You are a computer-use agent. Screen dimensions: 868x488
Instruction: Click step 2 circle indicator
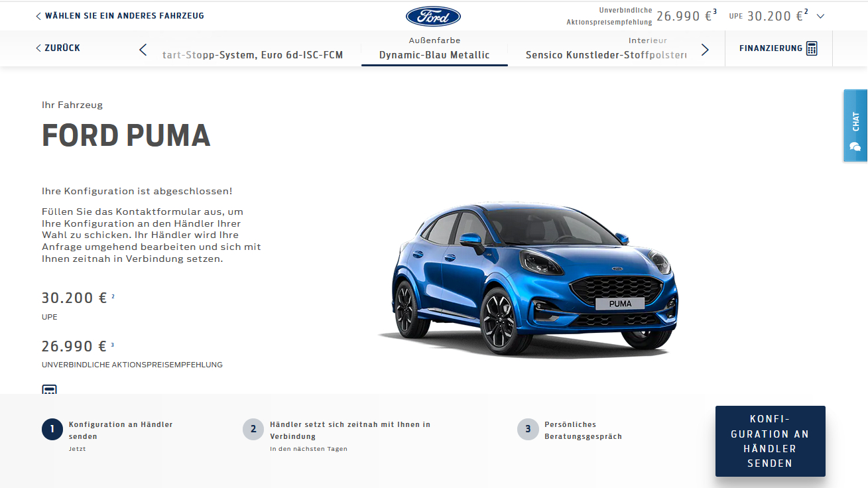click(253, 429)
